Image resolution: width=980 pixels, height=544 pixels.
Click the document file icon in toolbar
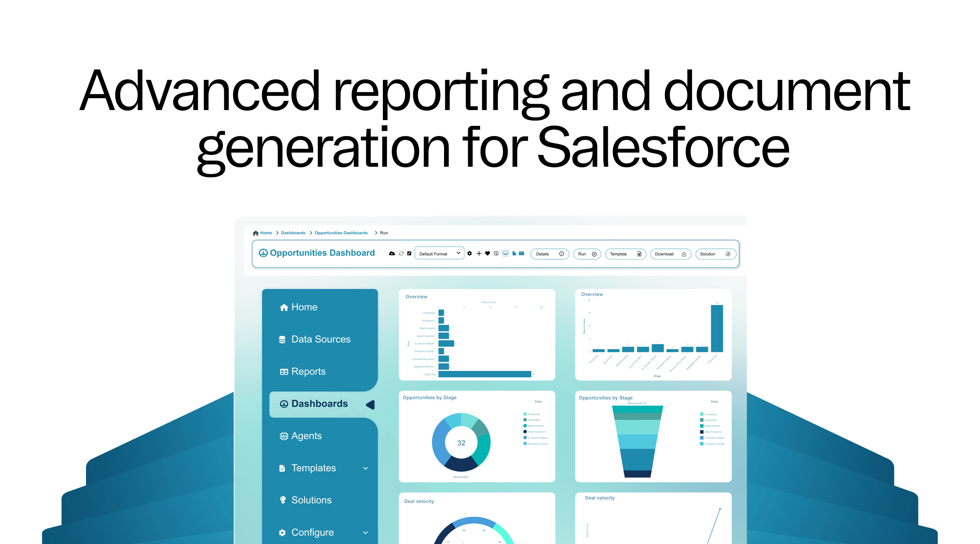click(x=514, y=254)
